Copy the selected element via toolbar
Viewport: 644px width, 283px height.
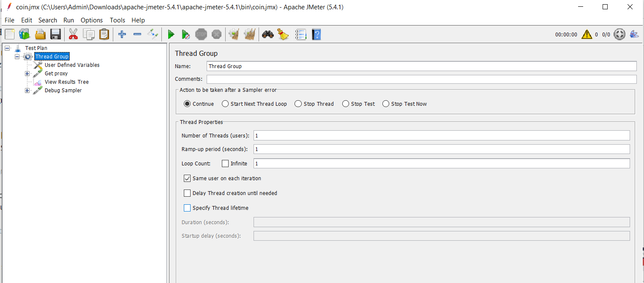pyautogui.click(x=89, y=34)
